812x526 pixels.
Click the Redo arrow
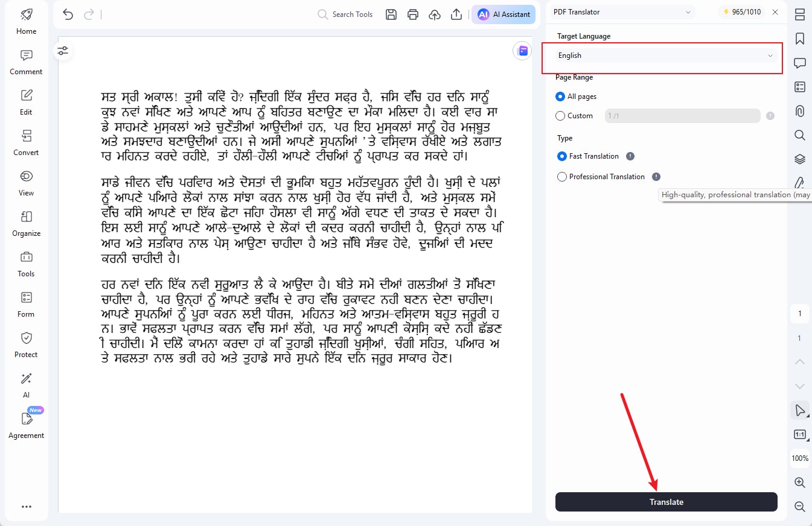[89, 14]
